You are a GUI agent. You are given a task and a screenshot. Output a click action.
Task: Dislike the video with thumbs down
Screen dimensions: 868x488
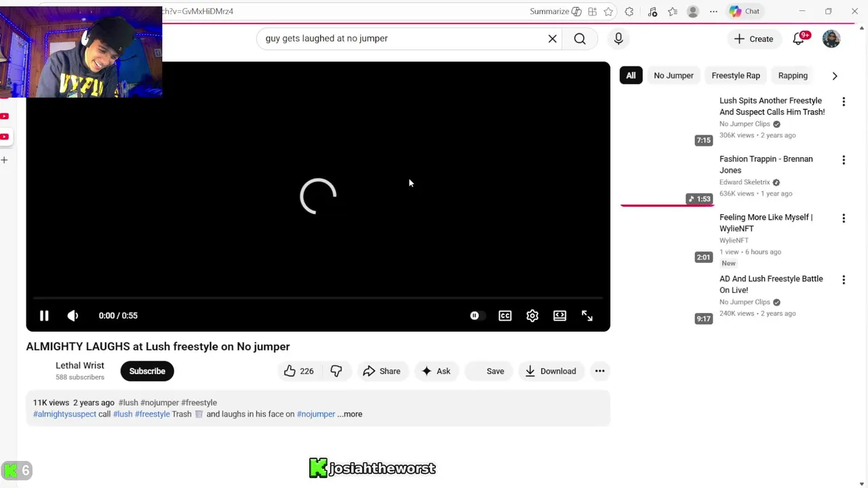pyautogui.click(x=336, y=371)
